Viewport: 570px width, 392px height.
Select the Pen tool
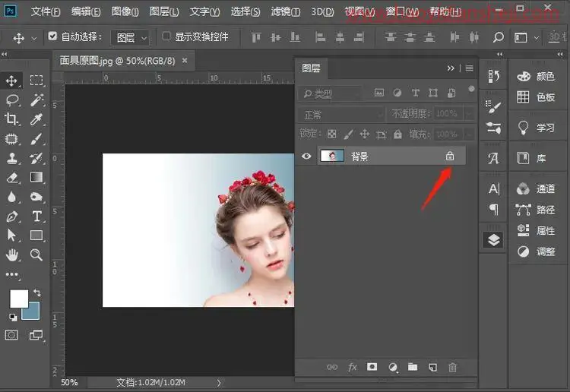pos(12,217)
